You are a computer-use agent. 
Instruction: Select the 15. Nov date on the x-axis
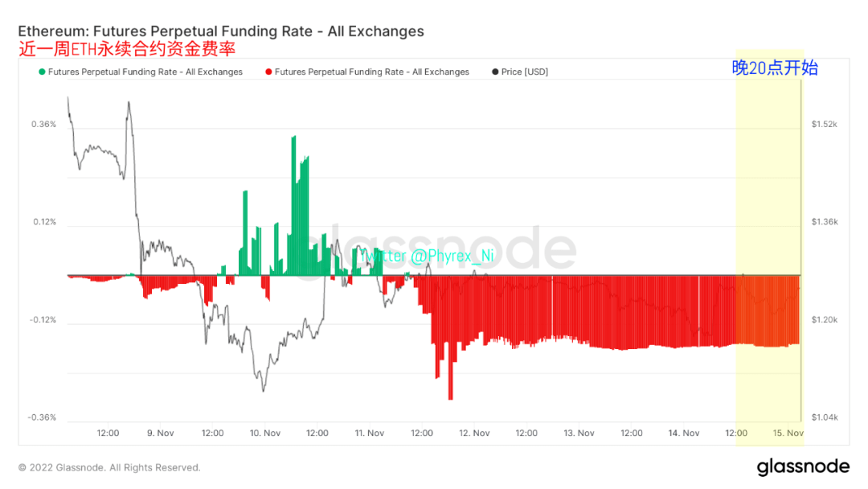[789, 433]
